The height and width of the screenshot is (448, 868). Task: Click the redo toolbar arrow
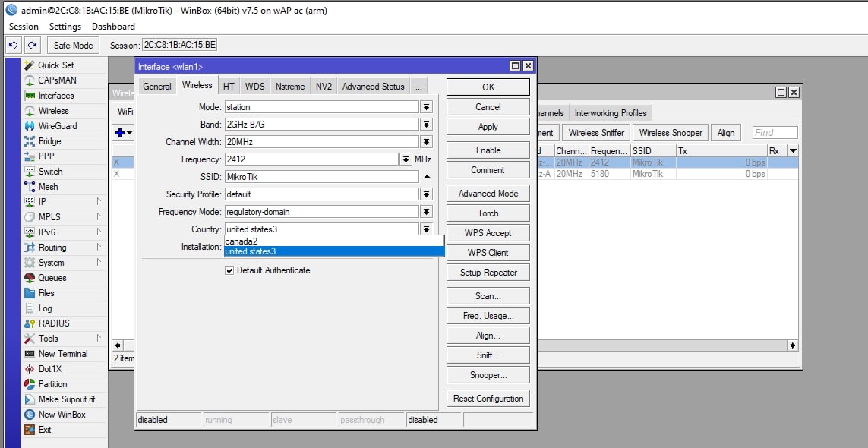[x=33, y=46]
